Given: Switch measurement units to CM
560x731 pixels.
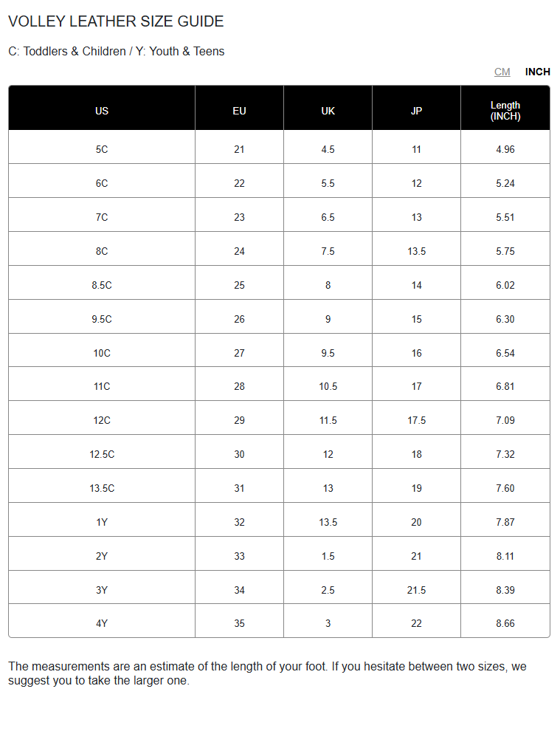Looking at the screenshot, I should tap(502, 72).
